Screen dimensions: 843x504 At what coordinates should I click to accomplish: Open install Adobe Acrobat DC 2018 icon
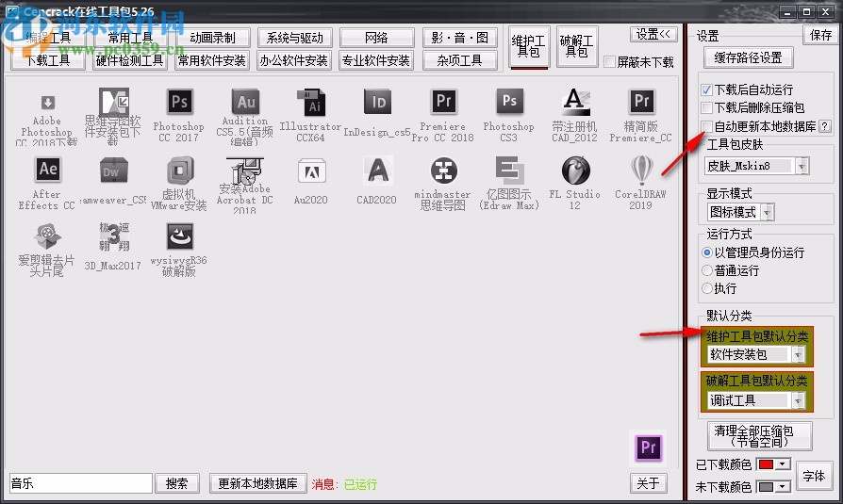pos(245,171)
